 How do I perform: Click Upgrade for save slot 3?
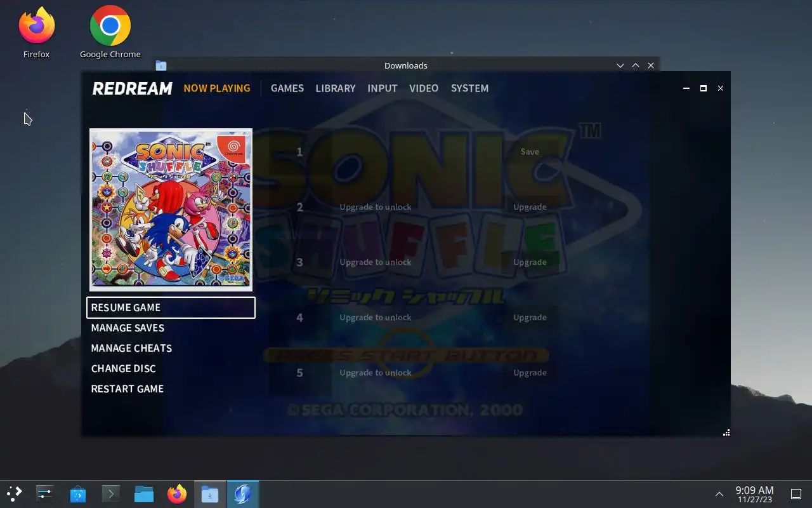(x=530, y=262)
